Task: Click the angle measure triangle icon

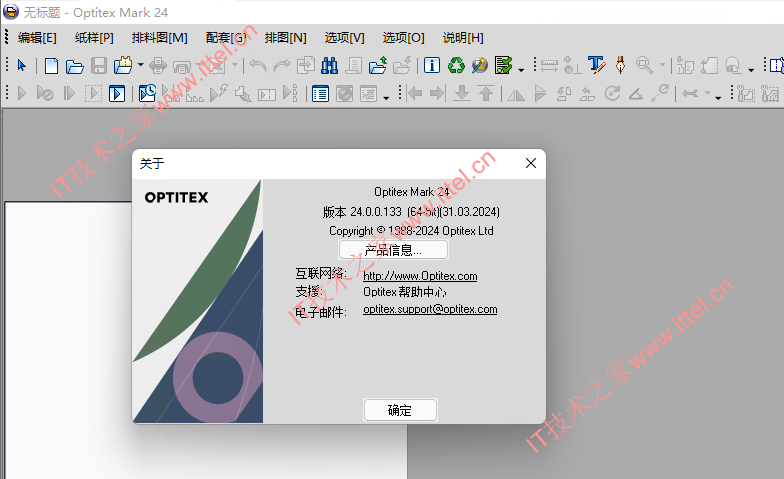Action: tap(636, 94)
